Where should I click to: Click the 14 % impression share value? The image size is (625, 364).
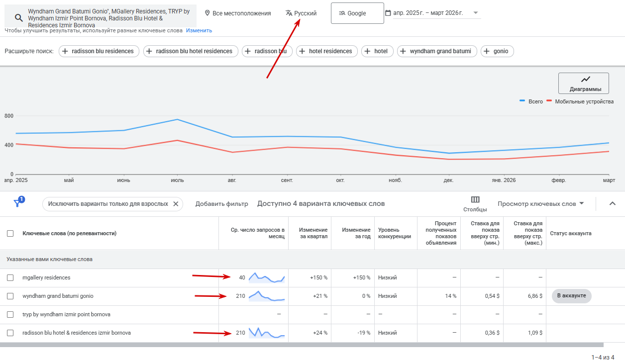click(x=451, y=296)
